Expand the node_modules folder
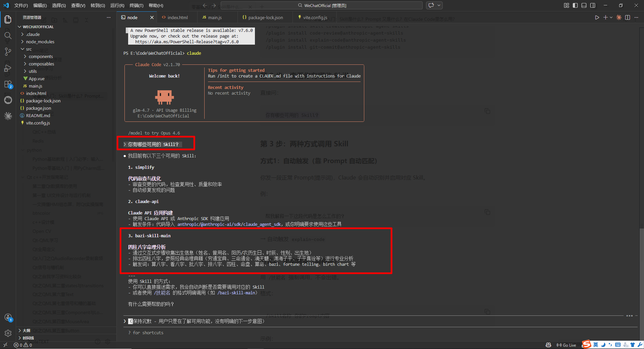Screen dimensions: 644x349 (x=40, y=42)
